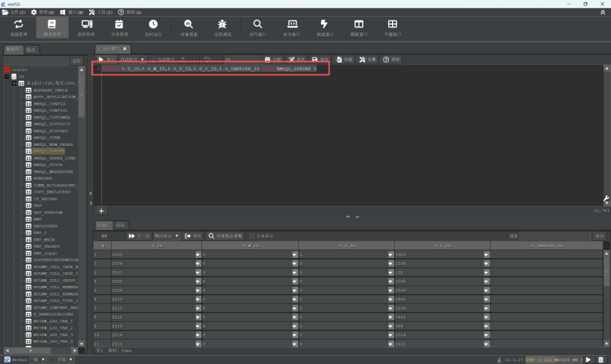Beautify SQL with 美化 icon
The height and width of the screenshot is (364, 611).
tap(296, 59)
